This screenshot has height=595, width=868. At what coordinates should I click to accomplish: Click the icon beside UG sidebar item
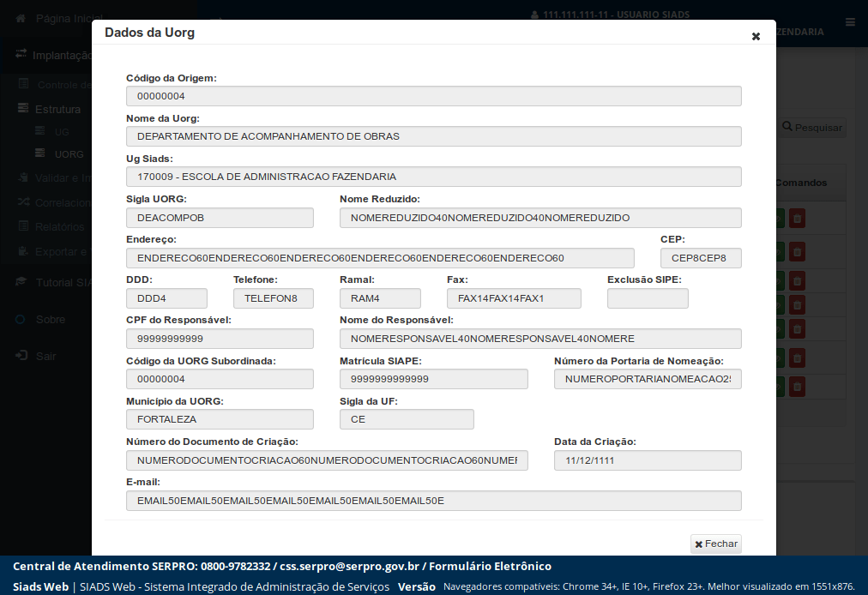(x=40, y=130)
